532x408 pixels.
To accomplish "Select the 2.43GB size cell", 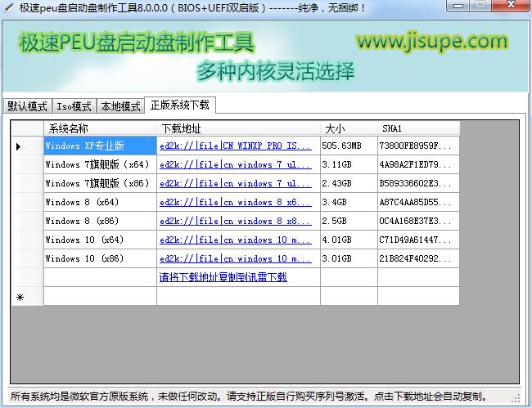I will (349, 183).
